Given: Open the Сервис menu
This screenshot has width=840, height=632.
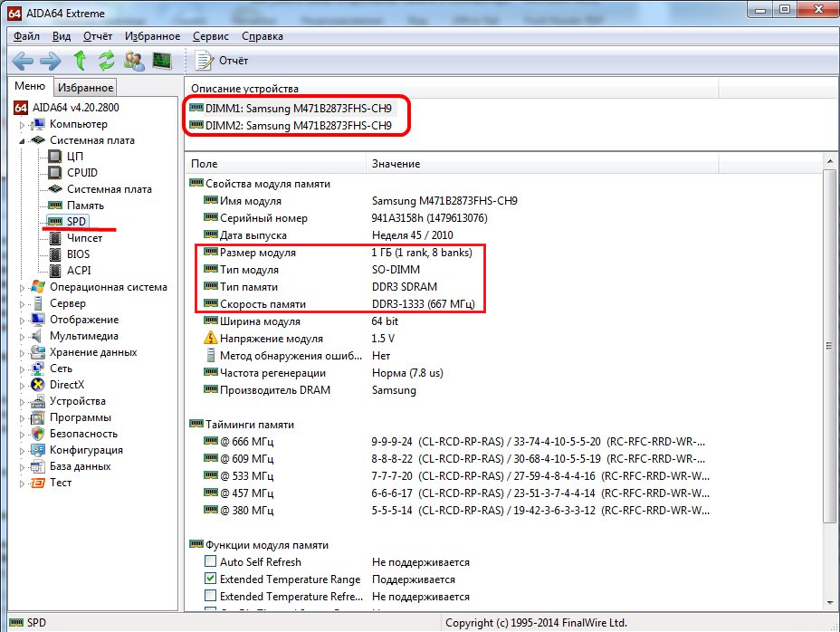Looking at the screenshot, I should (x=211, y=36).
